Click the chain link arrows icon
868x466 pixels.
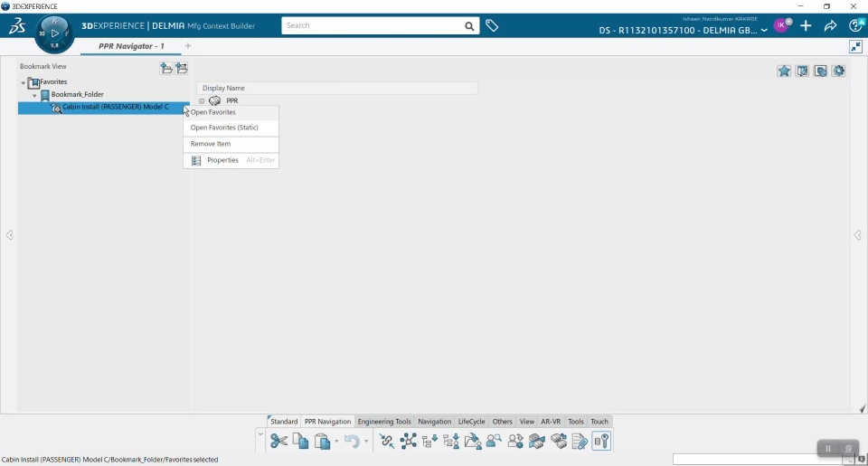(386, 441)
